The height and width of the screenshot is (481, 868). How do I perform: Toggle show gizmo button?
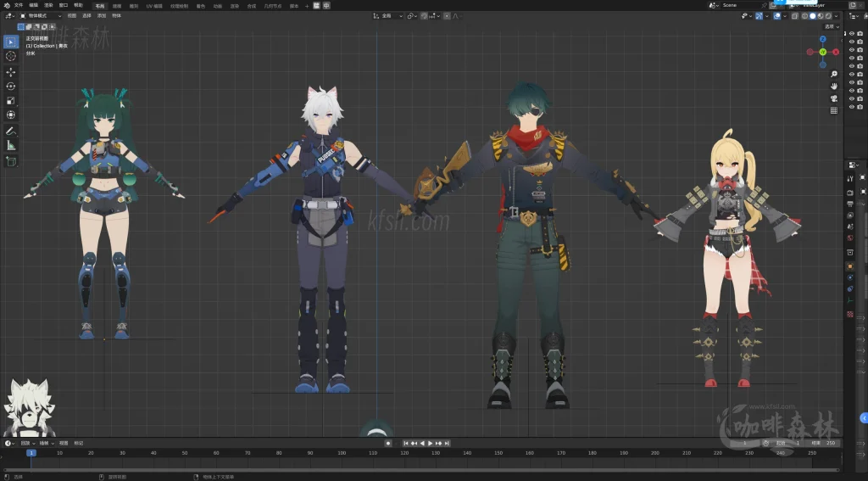[x=759, y=16]
